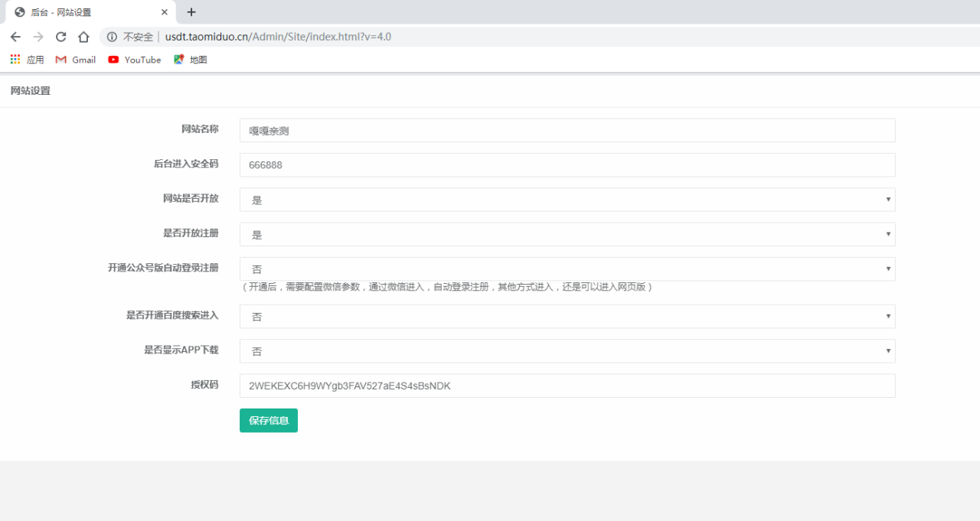Open the 开通公众号版自动登录注册 dropdown
Screen dimensions: 980x521
click(x=567, y=269)
